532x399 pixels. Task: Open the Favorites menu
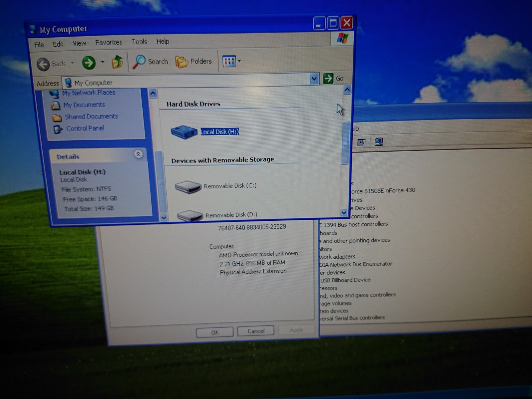pos(109,42)
